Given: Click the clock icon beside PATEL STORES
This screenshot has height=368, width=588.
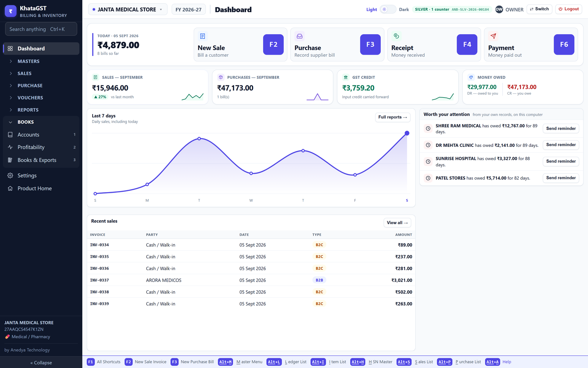Looking at the screenshot, I should [428, 178].
